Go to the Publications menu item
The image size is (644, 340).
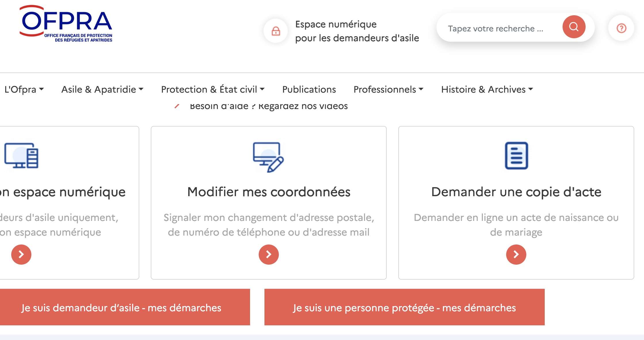(309, 89)
